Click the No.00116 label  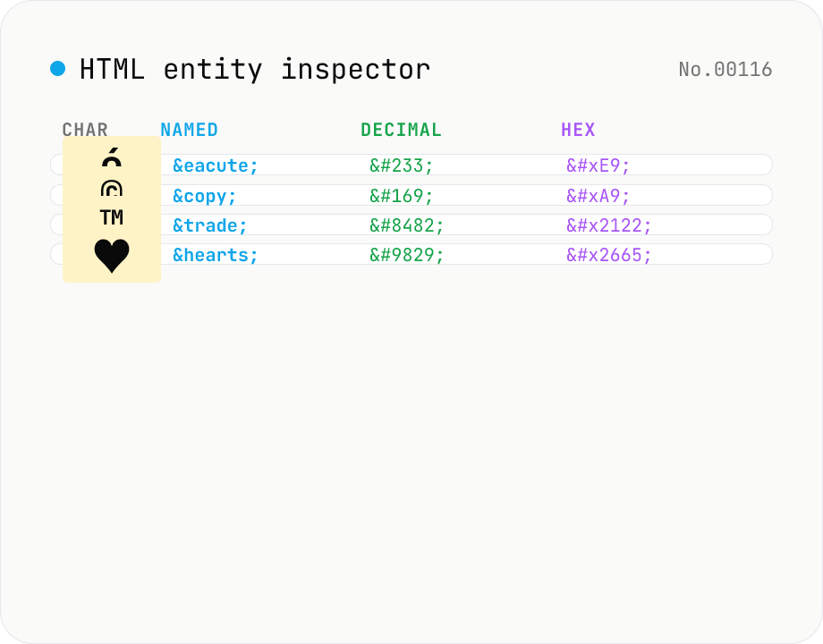pos(725,69)
